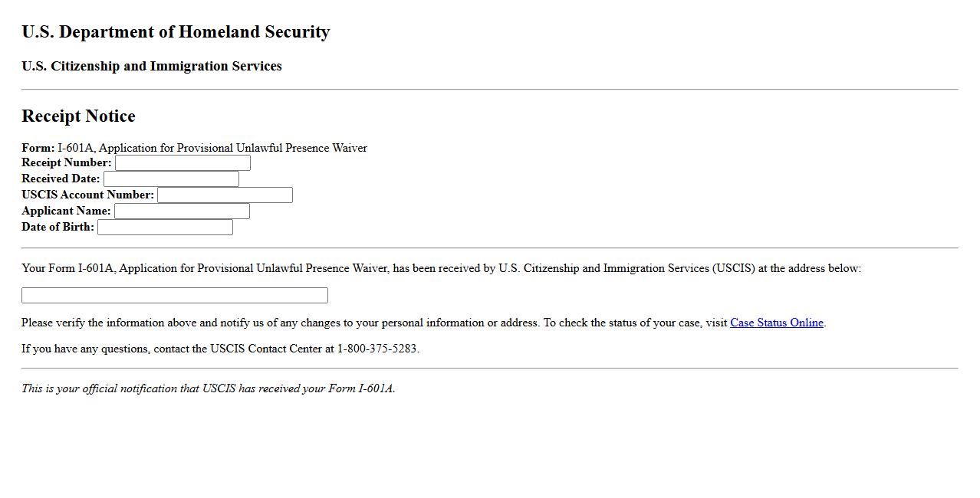The height and width of the screenshot is (498, 980).
Task: Focus the Received Date text box
Action: (171, 179)
